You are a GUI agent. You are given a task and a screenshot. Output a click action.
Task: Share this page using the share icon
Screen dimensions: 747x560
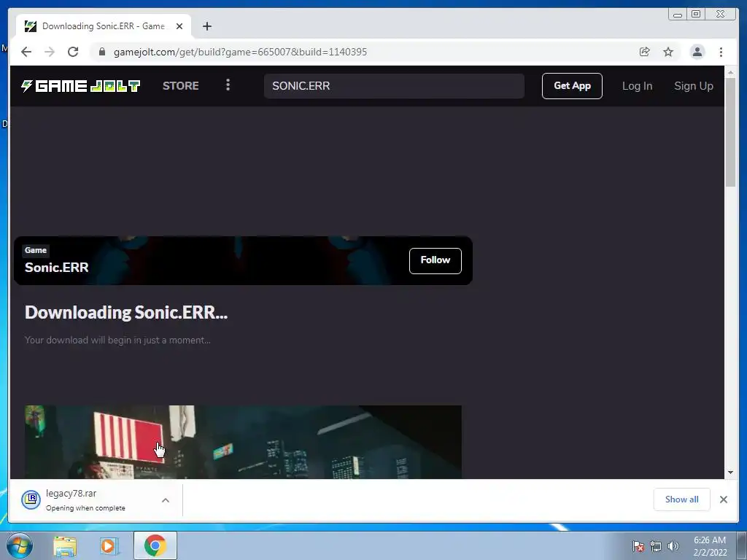click(645, 52)
